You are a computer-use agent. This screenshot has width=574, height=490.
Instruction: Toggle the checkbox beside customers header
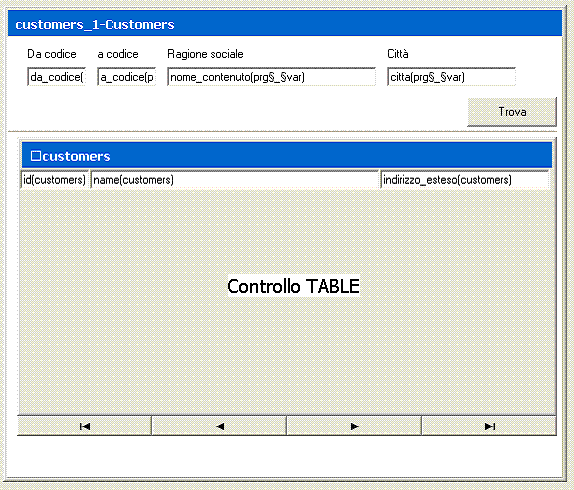[x=36, y=156]
